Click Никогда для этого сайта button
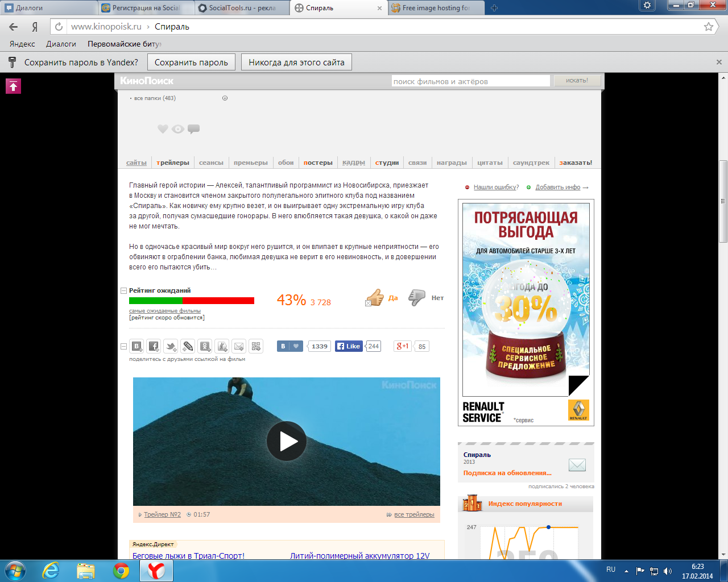This screenshot has height=582, width=728. pos(296,63)
